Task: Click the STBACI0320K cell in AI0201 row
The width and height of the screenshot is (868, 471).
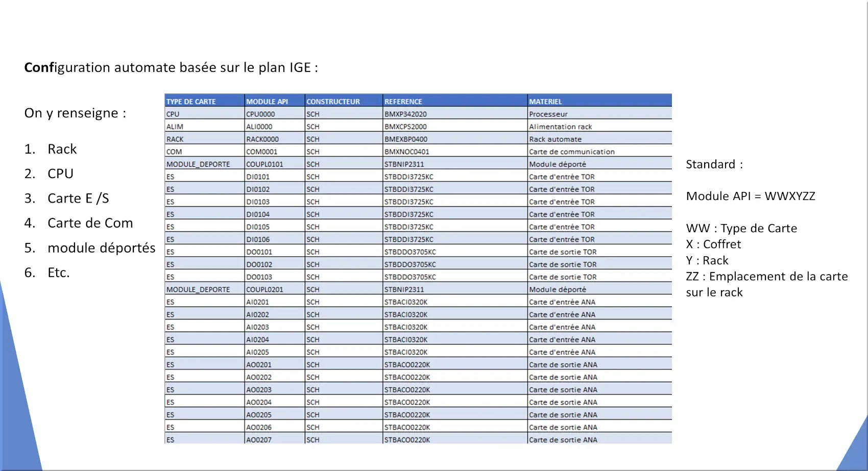Action: tap(455, 302)
